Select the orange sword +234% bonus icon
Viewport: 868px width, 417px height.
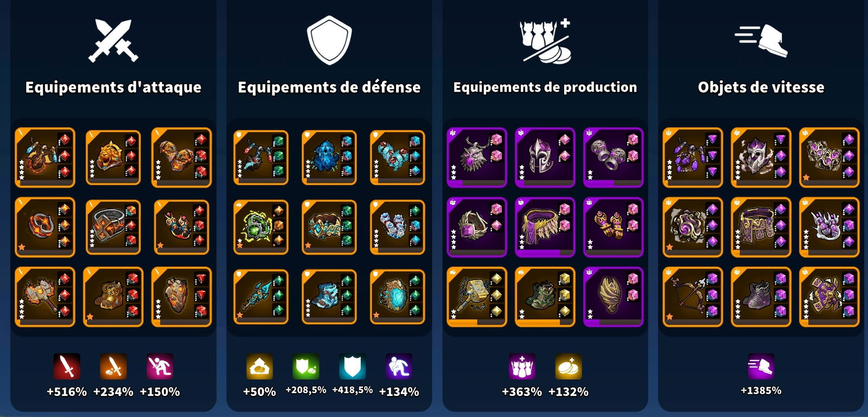(x=113, y=367)
